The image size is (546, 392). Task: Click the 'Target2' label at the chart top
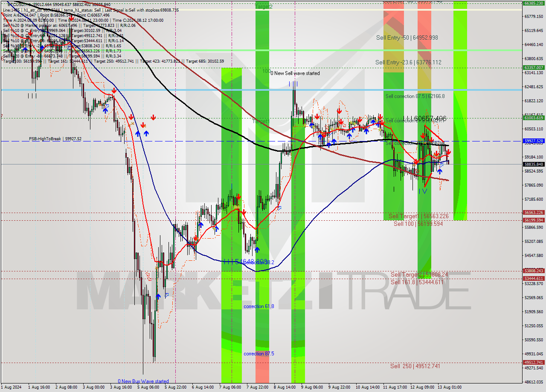[264, 6]
